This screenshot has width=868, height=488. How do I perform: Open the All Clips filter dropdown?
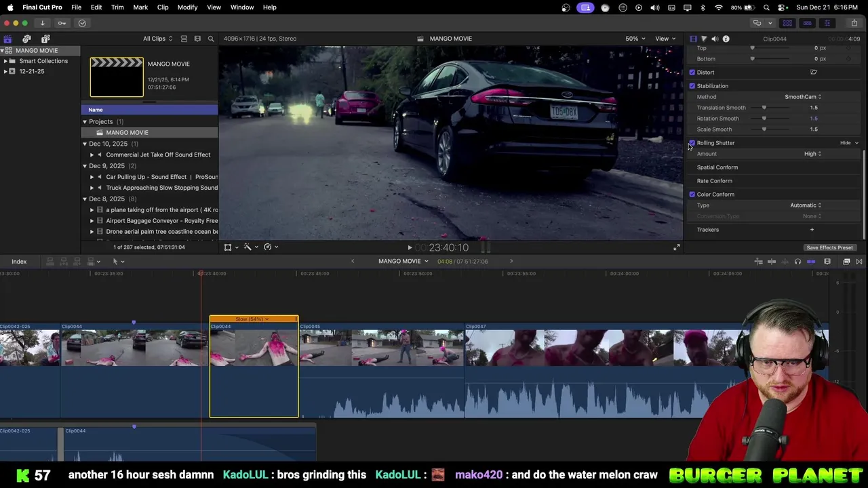(x=157, y=39)
